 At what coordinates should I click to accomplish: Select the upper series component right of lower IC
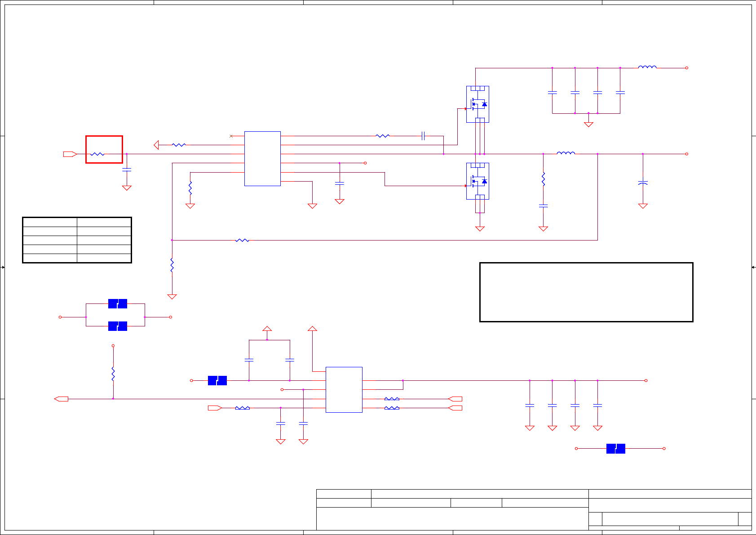[392, 399]
